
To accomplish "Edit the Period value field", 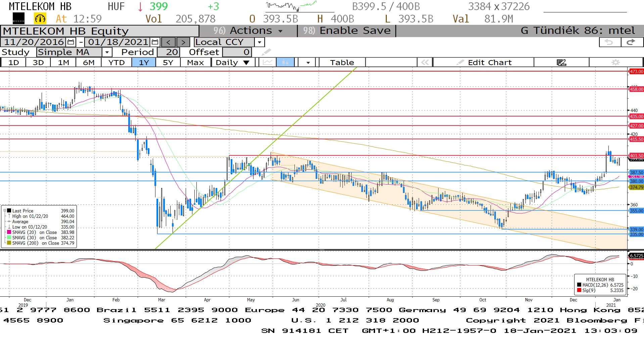I will (169, 52).
